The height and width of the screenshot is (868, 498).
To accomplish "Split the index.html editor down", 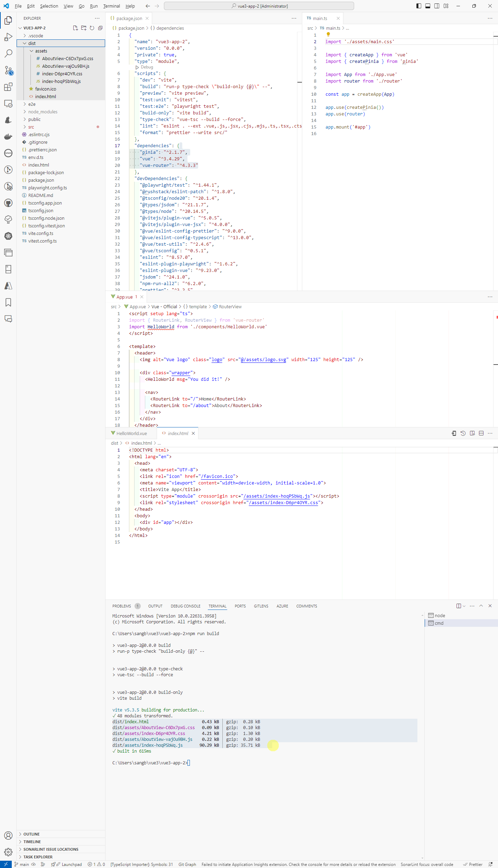I will 481,433.
